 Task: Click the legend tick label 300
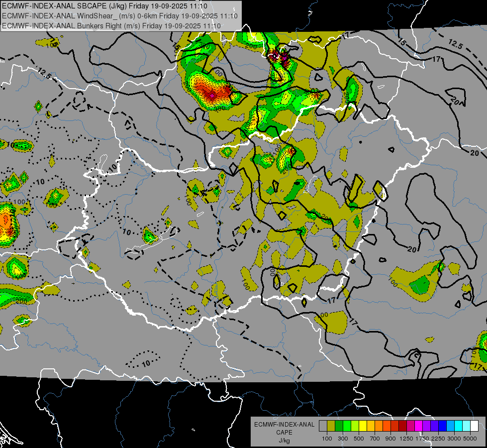point(343,439)
